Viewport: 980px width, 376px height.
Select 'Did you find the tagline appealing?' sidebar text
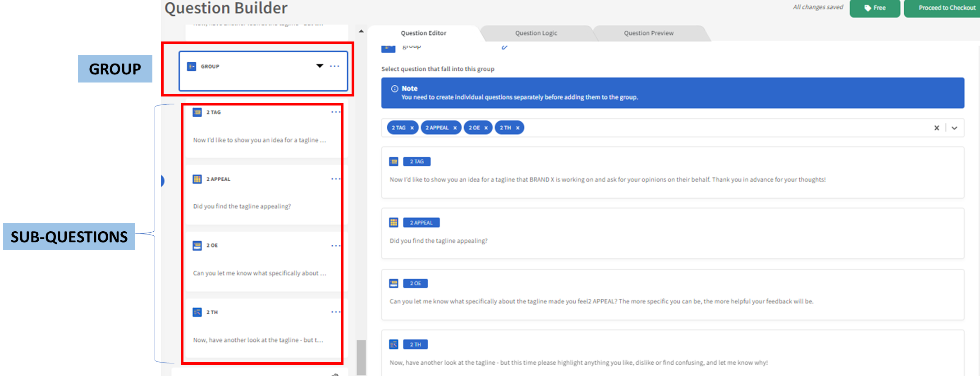click(242, 206)
